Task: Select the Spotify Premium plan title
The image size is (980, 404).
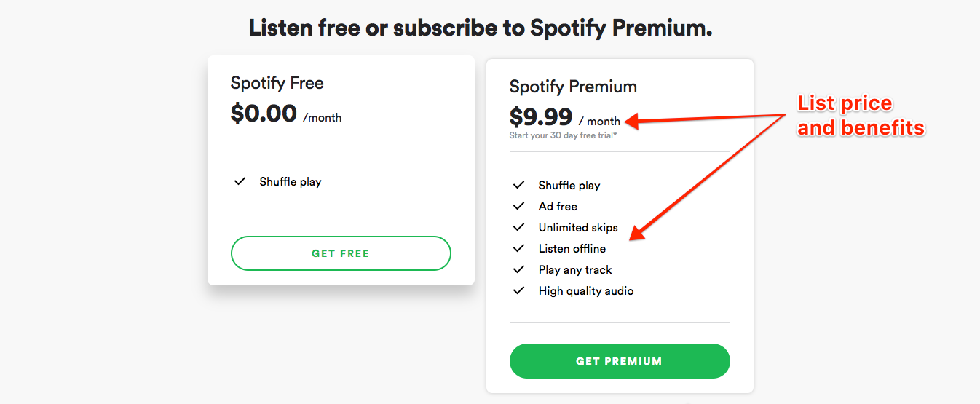Action: 573,87
